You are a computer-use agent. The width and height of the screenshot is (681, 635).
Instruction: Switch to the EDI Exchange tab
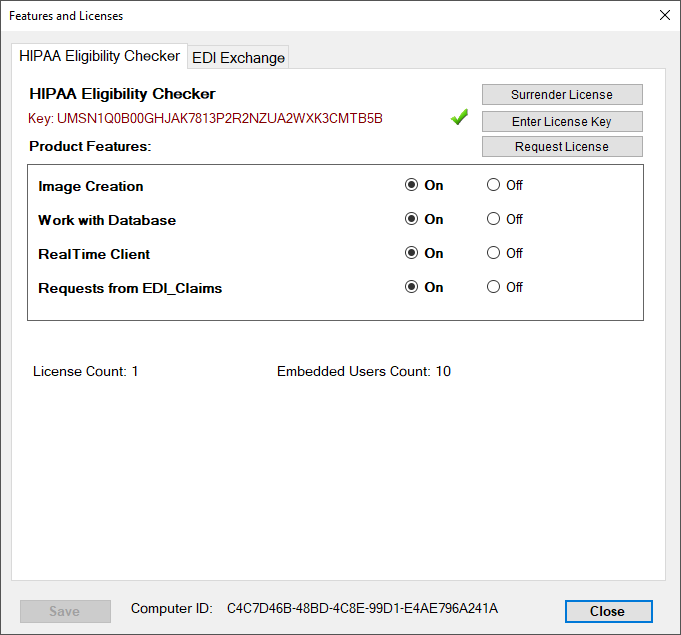238,58
